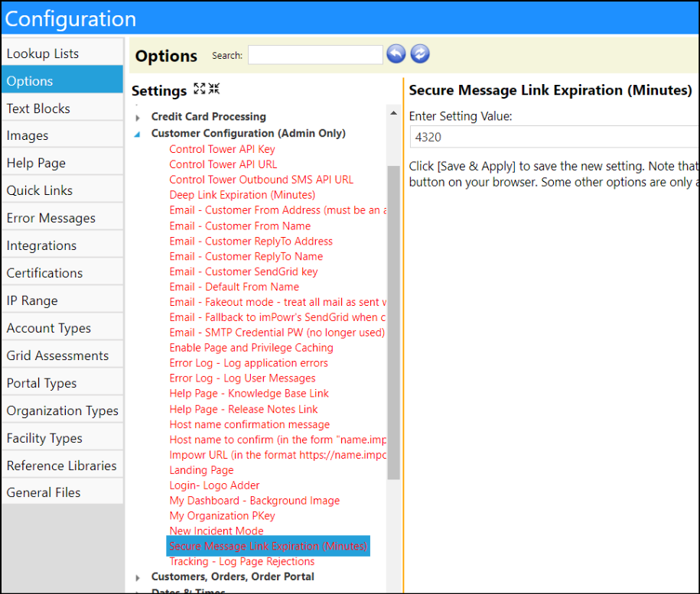The image size is (700, 594).
Task: Select Email - Customer From Address setting
Action: [278, 210]
